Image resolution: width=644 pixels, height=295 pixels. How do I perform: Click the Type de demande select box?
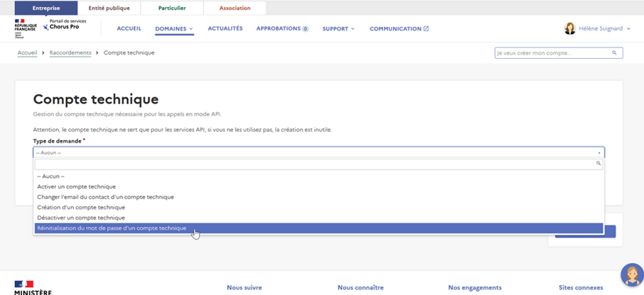pos(319,152)
